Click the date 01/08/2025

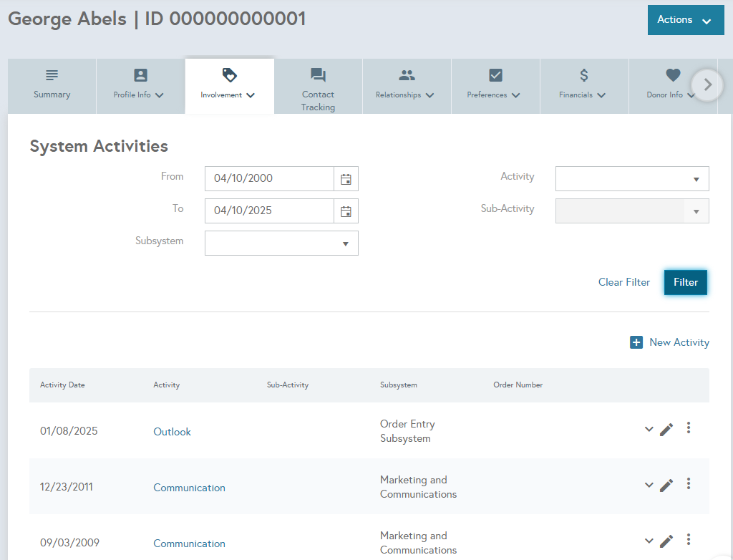69,431
